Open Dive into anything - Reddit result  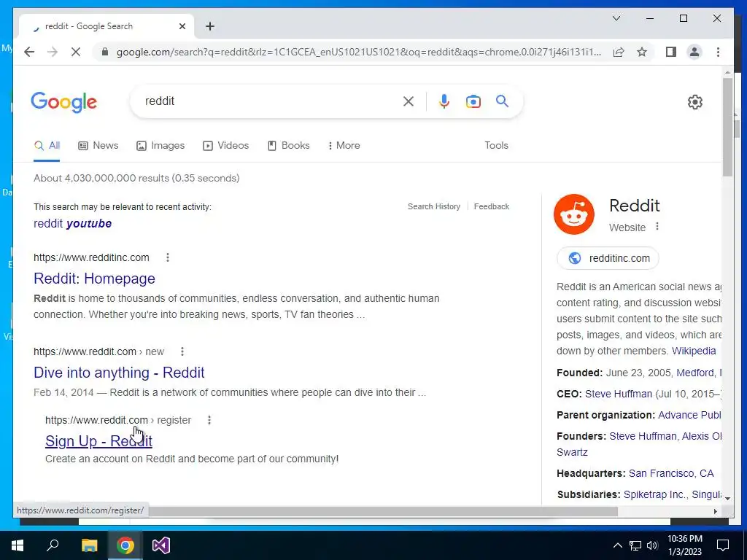pos(119,373)
